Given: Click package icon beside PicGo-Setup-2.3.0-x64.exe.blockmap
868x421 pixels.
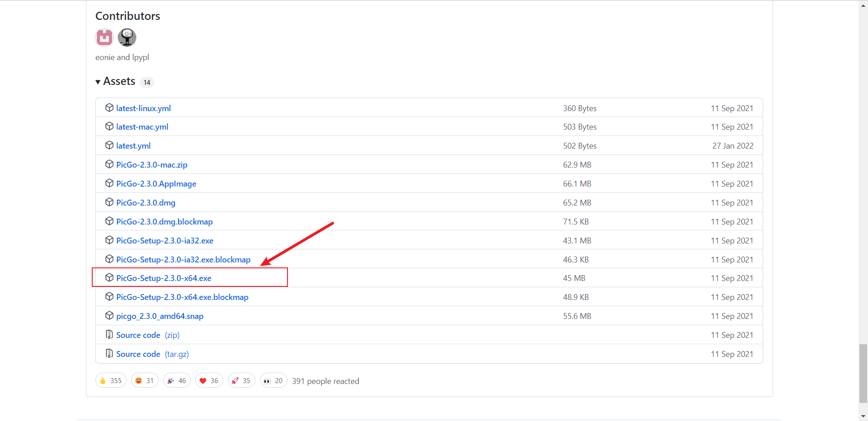Looking at the screenshot, I should pyautogui.click(x=109, y=296).
